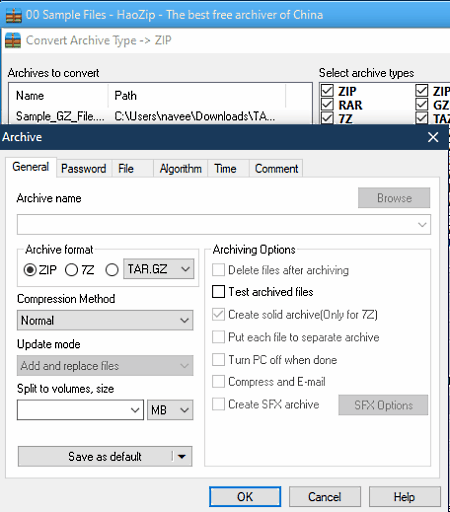Confirm with the OK button
The image size is (450, 512).
tap(245, 497)
